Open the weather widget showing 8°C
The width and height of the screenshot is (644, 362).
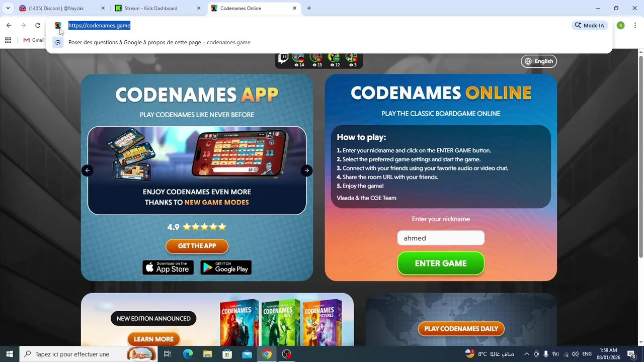click(490, 354)
